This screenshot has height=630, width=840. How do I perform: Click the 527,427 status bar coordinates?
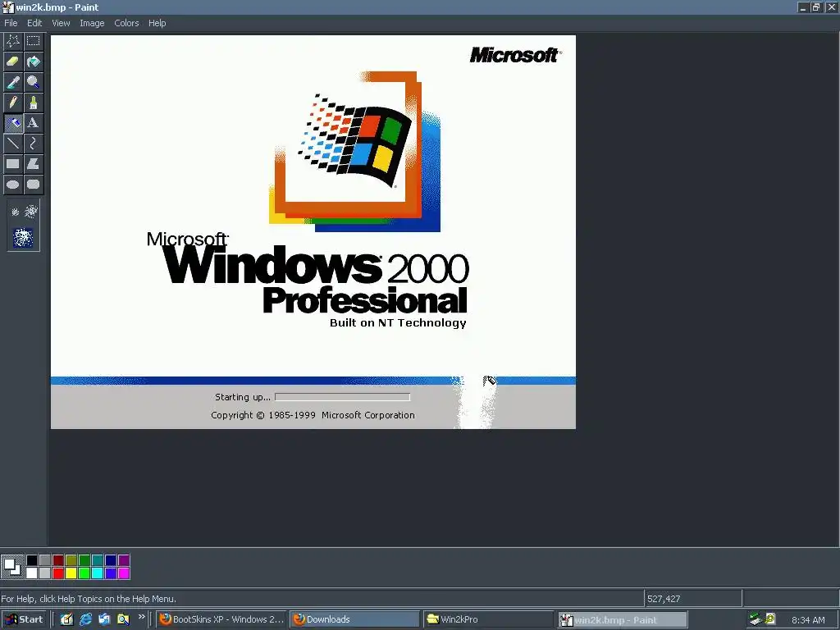664,599
